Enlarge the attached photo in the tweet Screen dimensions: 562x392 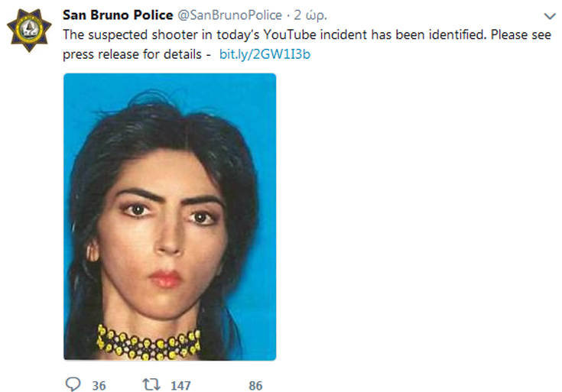(x=169, y=216)
